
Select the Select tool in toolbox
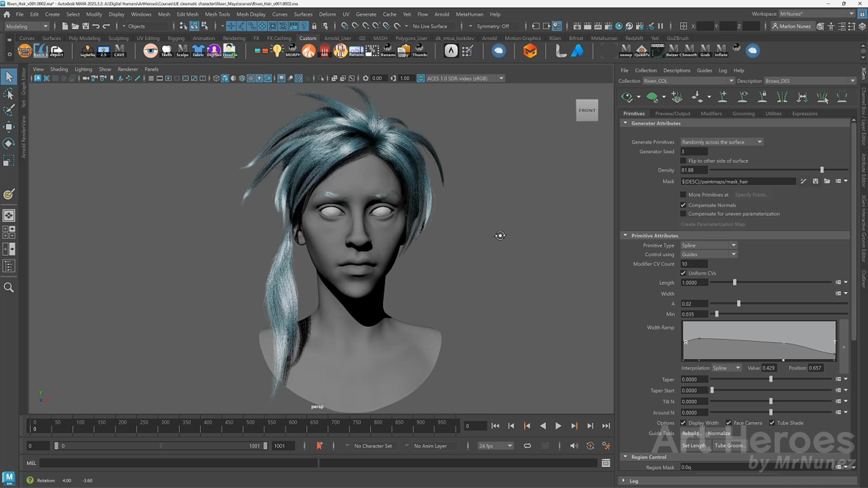pos(9,77)
